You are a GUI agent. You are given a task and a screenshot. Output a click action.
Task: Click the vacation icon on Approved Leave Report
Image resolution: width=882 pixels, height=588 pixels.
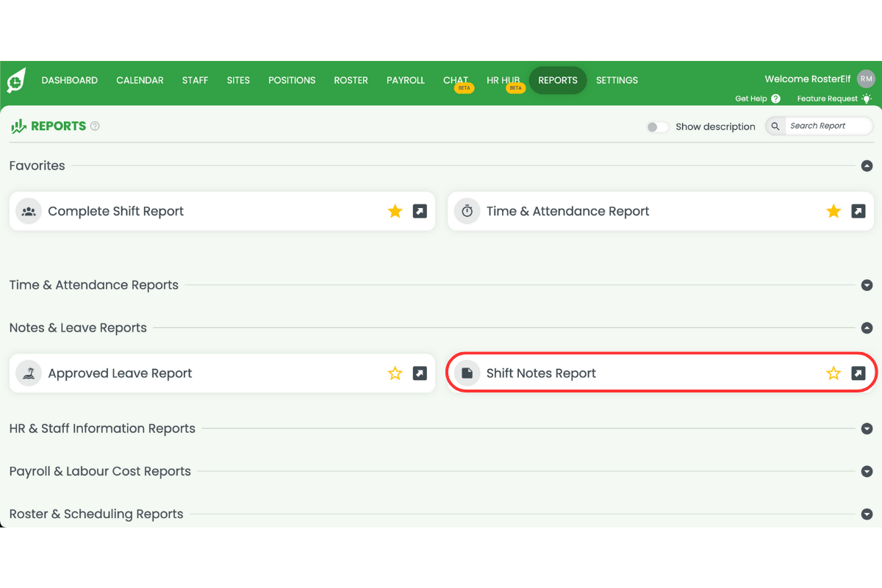(x=28, y=373)
